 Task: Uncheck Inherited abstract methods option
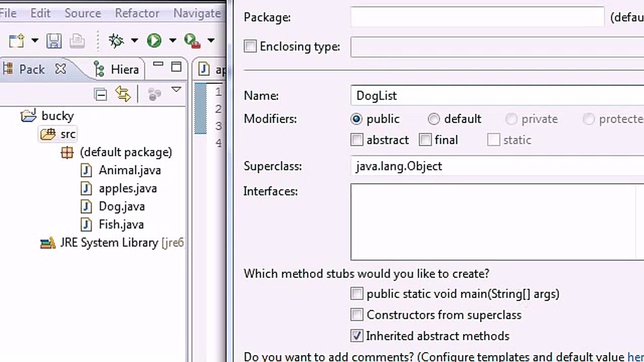click(357, 336)
